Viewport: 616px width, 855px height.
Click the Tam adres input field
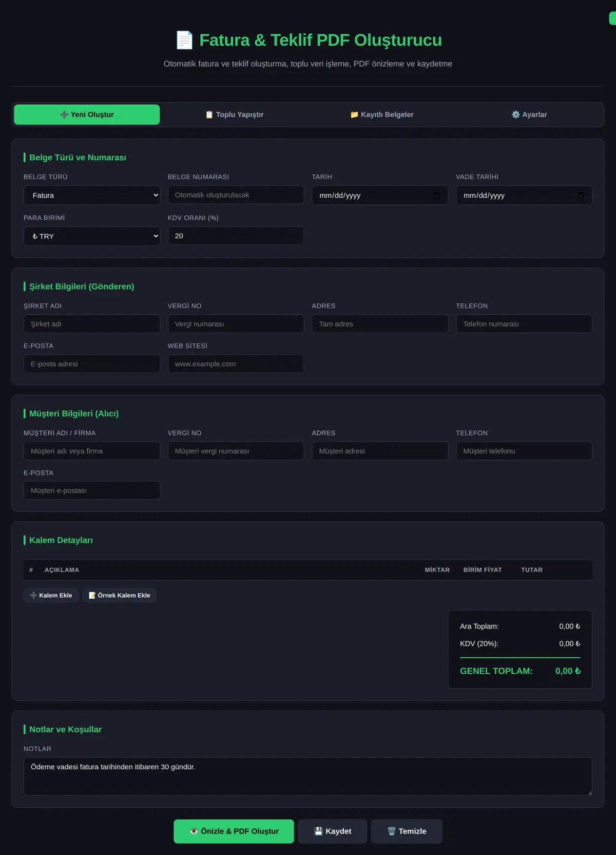(380, 324)
